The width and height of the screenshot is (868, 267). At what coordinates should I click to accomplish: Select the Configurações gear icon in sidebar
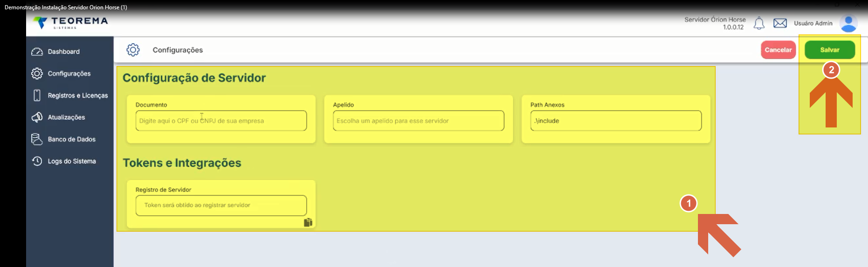pyautogui.click(x=37, y=73)
